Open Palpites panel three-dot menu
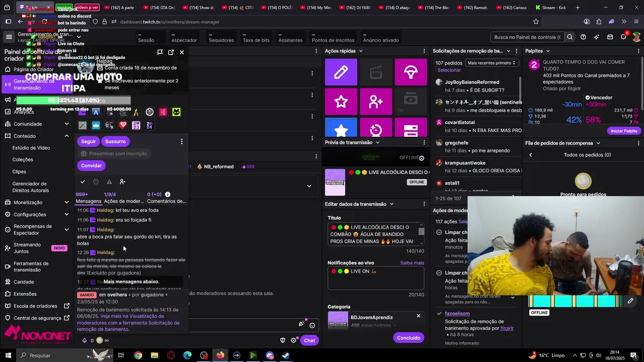This screenshot has height=362, width=644. coord(639,51)
